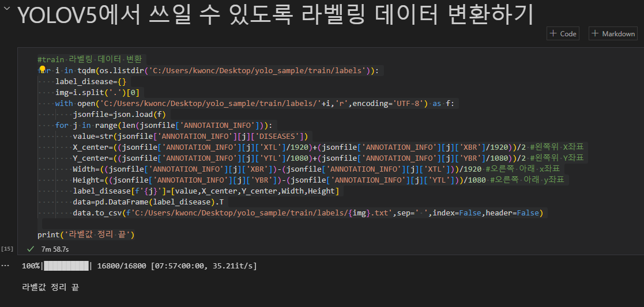Click the '라벨값 정리 끝' output text
The height and width of the screenshot is (307, 644).
[x=50, y=287]
